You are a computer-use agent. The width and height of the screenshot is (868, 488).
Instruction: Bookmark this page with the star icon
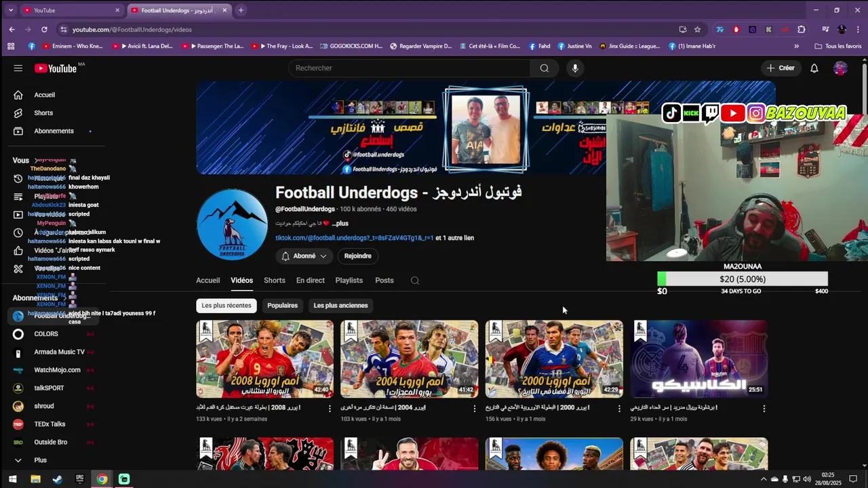pyautogui.click(x=697, y=29)
